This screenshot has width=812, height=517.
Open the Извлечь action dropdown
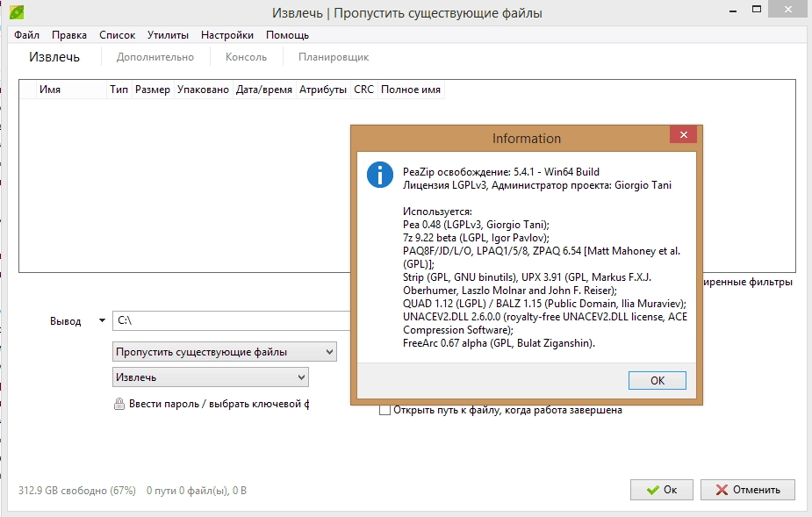tap(211, 377)
